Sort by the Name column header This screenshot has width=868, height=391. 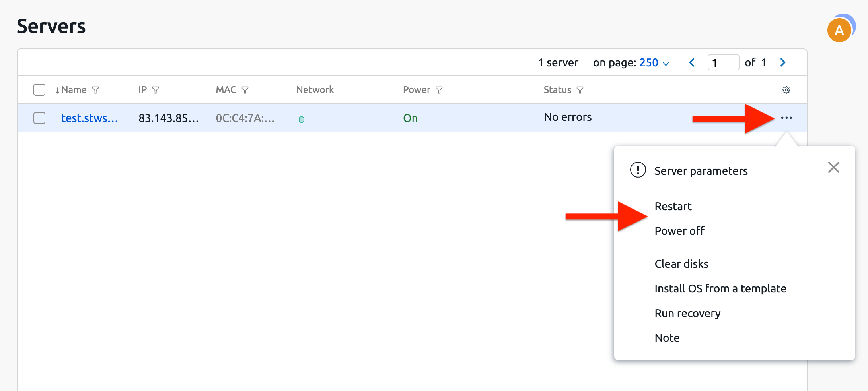click(74, 90)
